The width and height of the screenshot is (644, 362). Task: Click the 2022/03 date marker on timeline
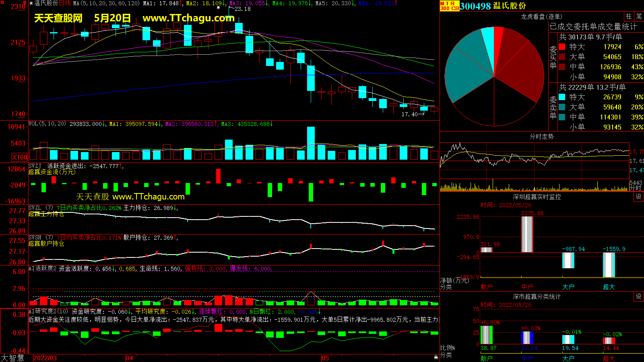(45, 358)
